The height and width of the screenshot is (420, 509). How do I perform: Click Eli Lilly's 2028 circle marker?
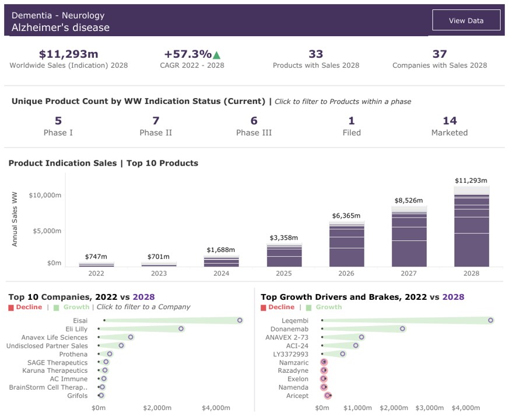[181, 329]
